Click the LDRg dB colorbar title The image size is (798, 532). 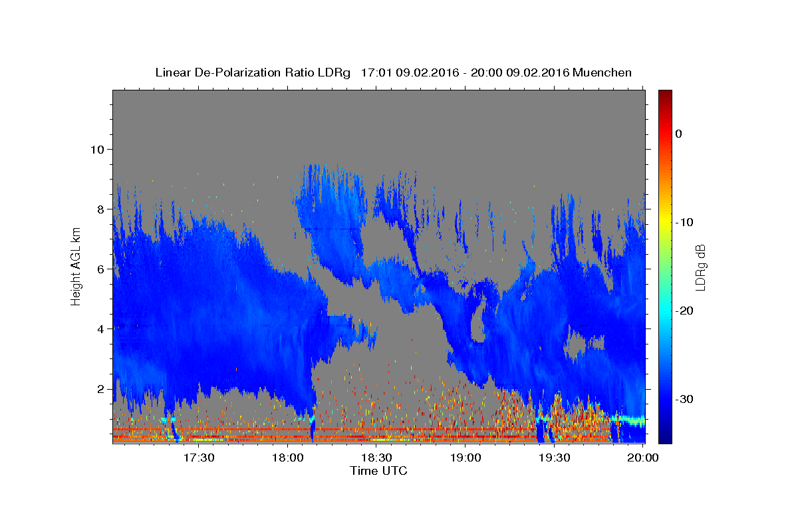700,266
